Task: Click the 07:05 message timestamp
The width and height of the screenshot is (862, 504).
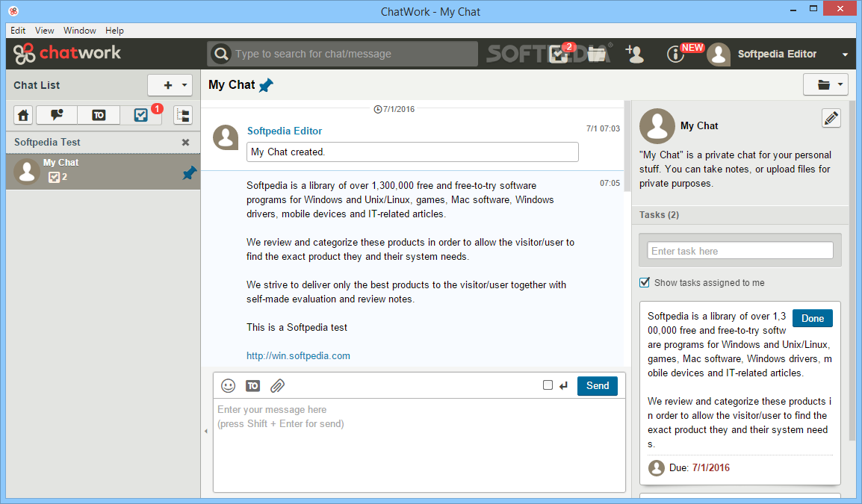Action: point(610,183)
